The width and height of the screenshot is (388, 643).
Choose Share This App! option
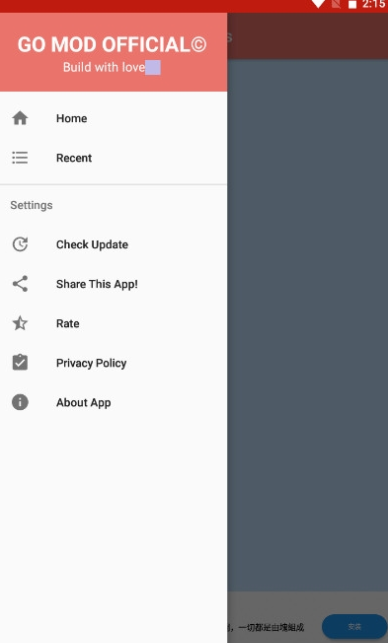point(113,284)
